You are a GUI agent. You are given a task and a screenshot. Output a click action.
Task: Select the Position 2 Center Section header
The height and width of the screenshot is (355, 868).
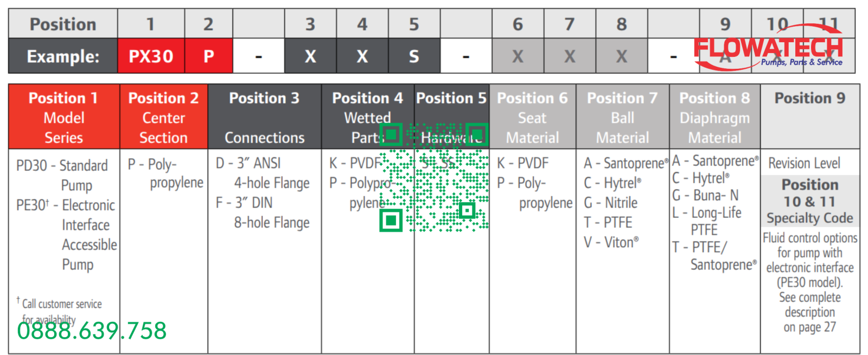tap(164, 117)
